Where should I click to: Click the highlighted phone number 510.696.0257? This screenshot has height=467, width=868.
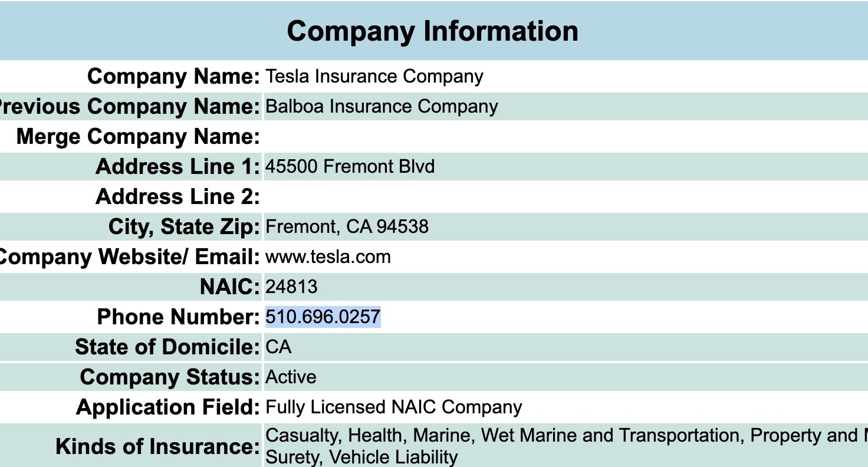[323, 317]
